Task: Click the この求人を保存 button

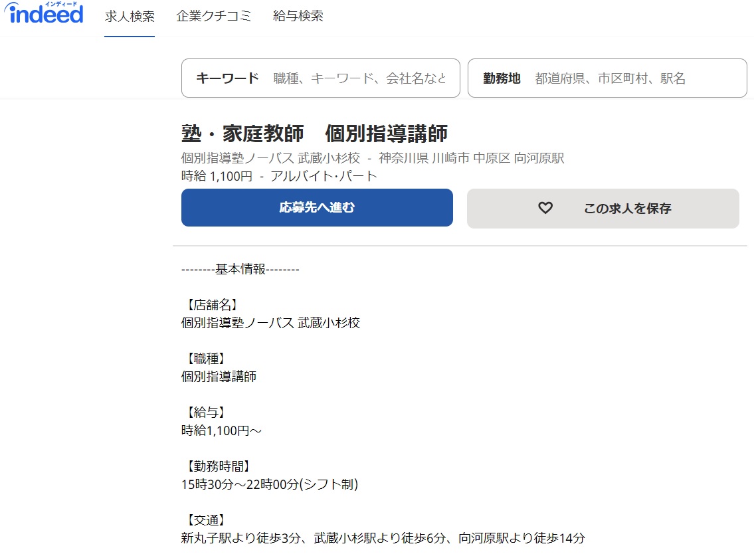Action: (x=603, y=208)
